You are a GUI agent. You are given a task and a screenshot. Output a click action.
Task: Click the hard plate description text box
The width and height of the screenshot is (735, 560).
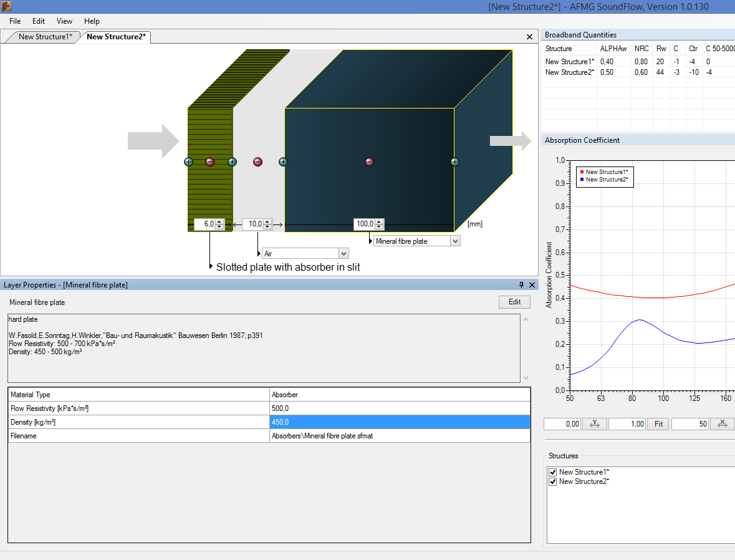pyautogui.click(x=264, y=348)
